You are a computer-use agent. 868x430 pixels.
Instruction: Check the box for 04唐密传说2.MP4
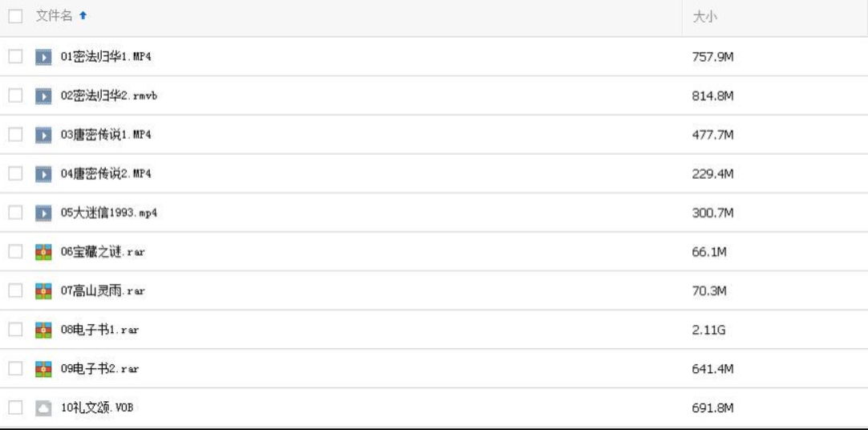click(x=14, y=174)
